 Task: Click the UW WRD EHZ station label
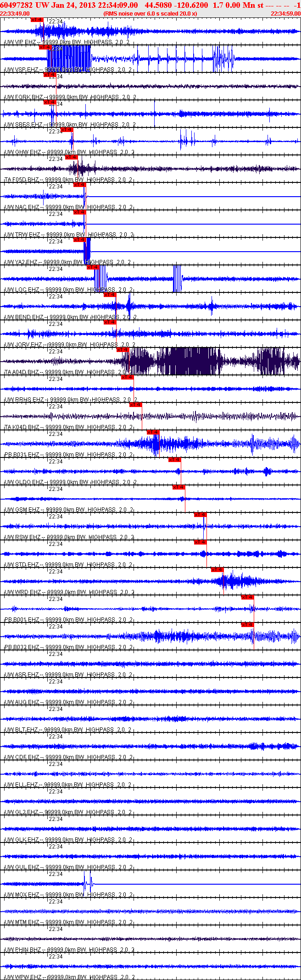coord(22,592)
